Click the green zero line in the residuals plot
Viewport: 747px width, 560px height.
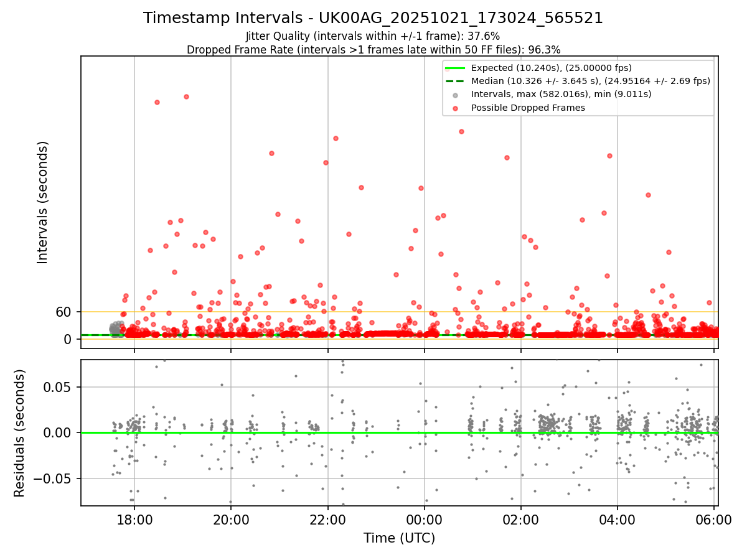400,432
